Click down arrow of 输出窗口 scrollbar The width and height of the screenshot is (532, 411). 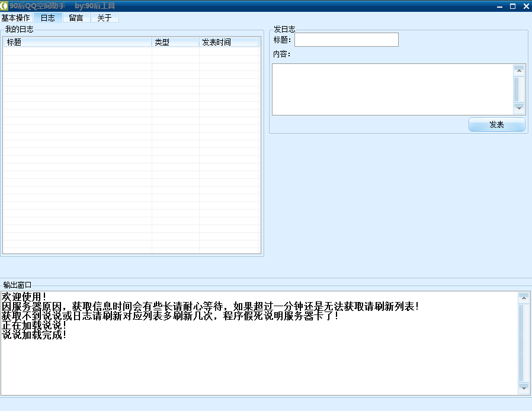523,388
